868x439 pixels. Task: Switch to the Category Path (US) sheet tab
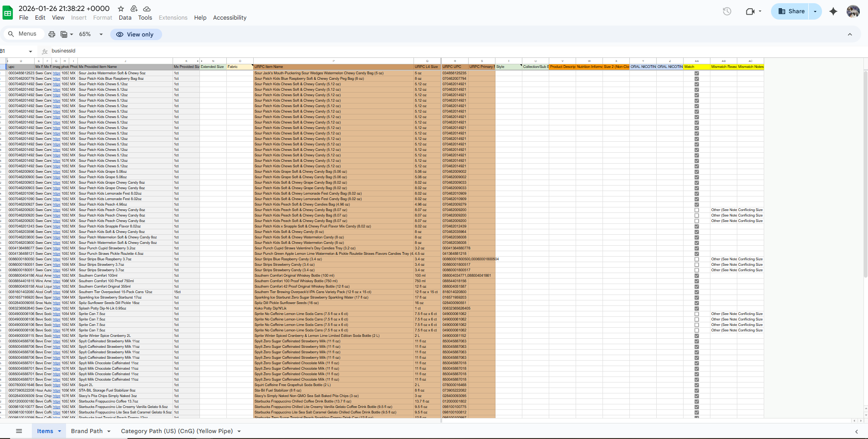point(177,431)
